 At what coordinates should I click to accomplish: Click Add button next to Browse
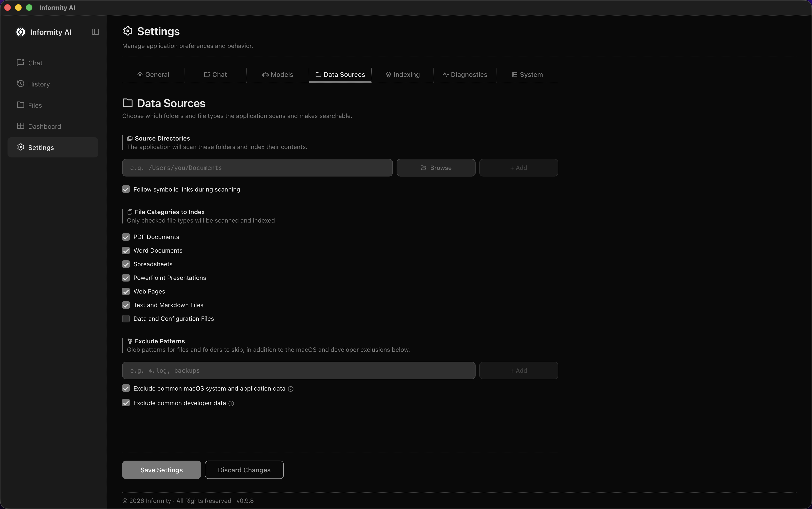(519, 168)
